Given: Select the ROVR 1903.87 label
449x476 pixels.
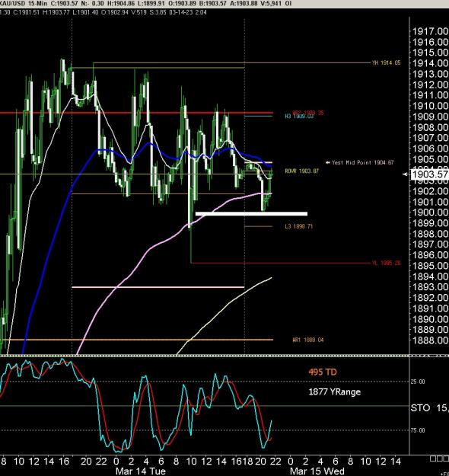Looking at the screenshot, I should (302, 171).
